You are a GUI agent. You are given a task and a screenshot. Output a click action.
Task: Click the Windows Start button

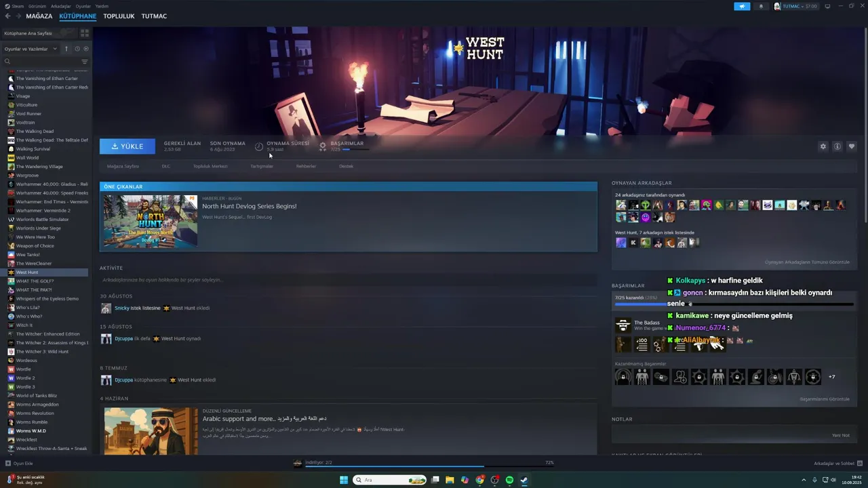pos(344,480)
